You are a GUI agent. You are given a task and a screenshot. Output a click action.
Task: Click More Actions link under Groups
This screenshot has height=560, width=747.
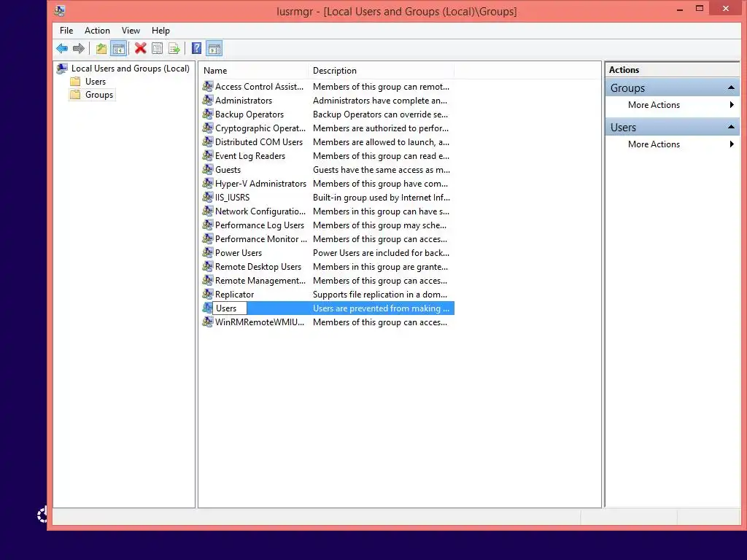click(x=654, y=105)
